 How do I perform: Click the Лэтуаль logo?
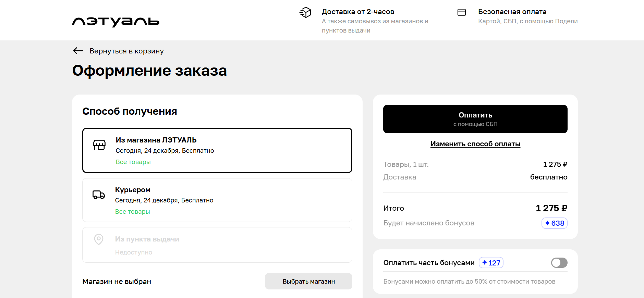(x=116, y=22)
